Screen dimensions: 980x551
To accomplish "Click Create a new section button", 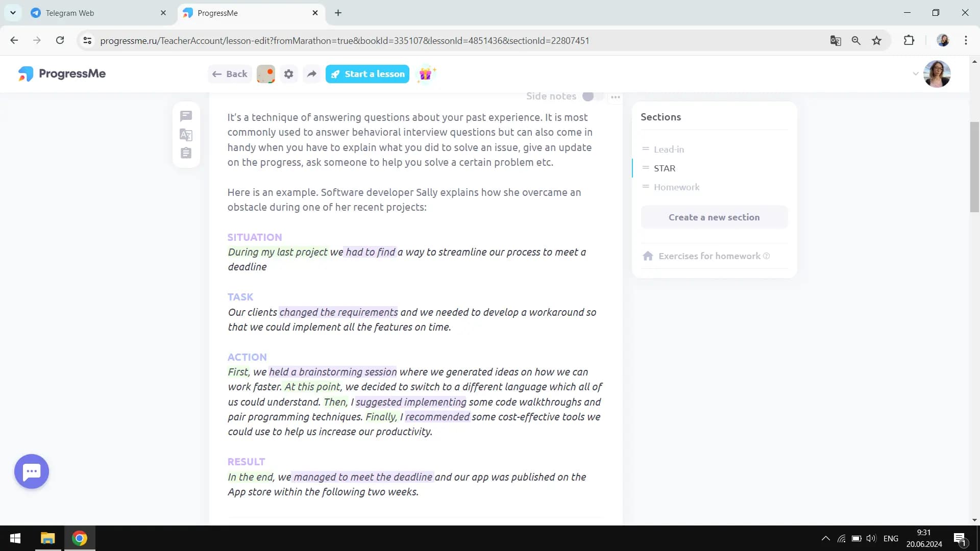I will tap(714, 217).
